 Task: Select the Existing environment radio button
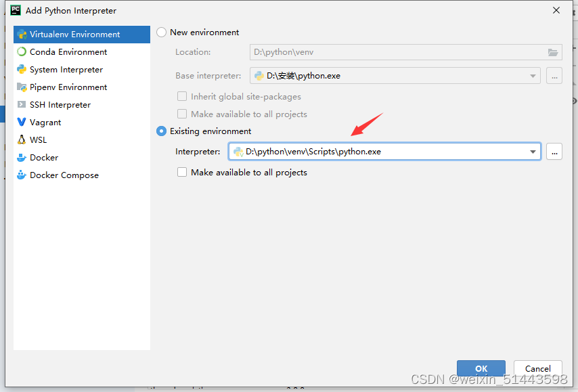click(162, 131)
